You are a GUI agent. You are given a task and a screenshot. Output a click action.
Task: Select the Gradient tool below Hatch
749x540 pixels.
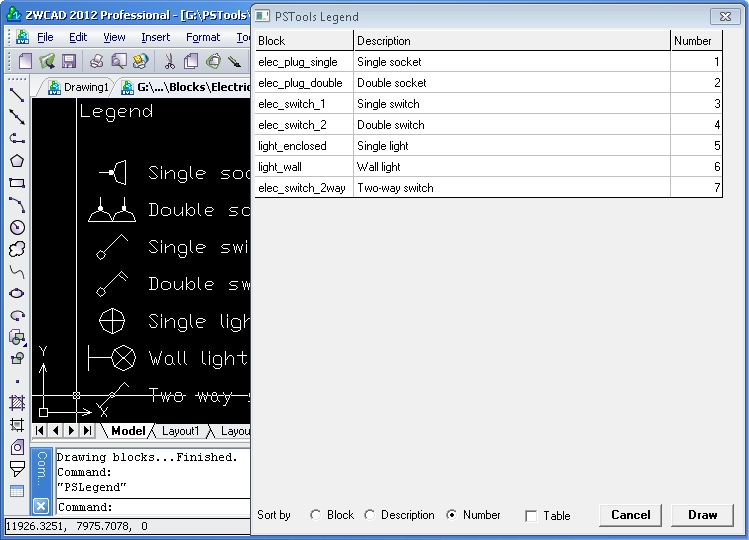(x=17, y=425)
